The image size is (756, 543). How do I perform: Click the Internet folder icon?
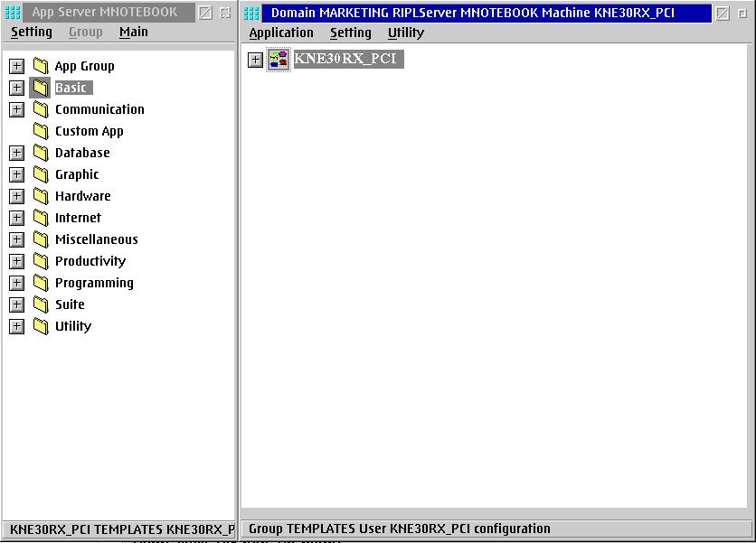point(41,218)
